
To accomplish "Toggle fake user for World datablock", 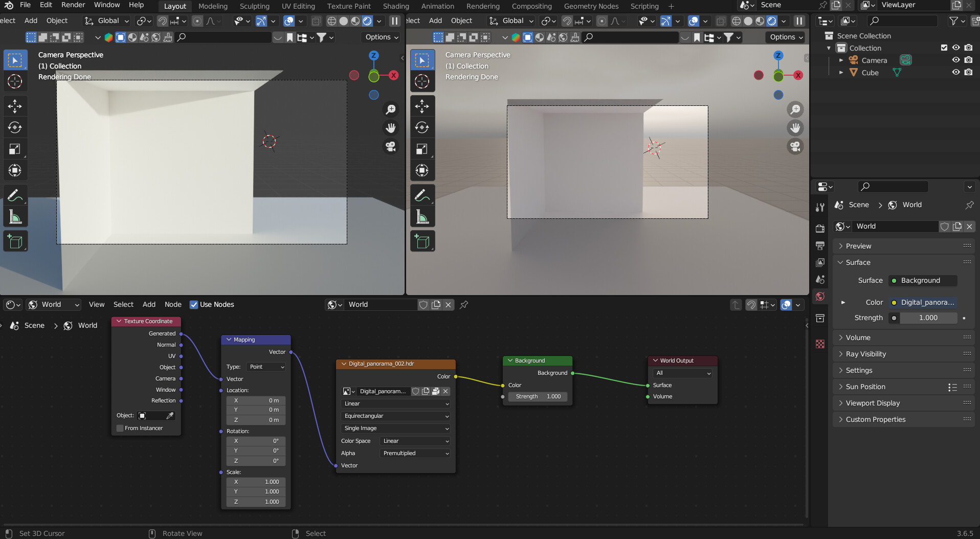I will click(945, 227).
